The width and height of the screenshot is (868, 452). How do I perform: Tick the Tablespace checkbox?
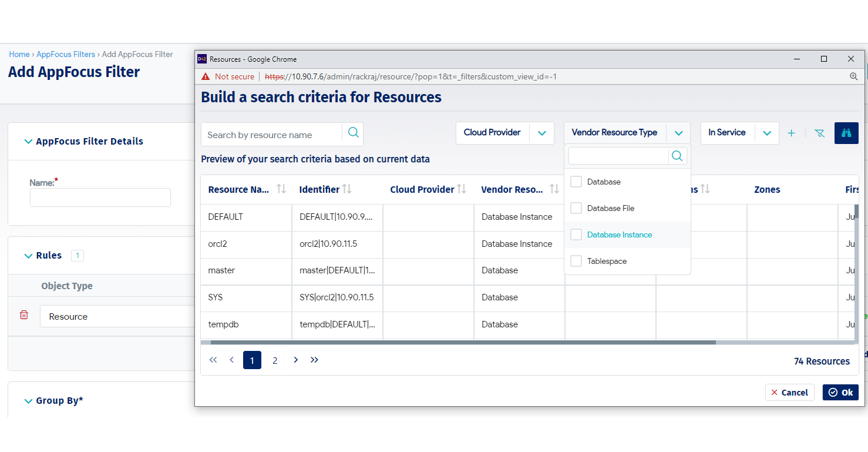coord(576,261)
